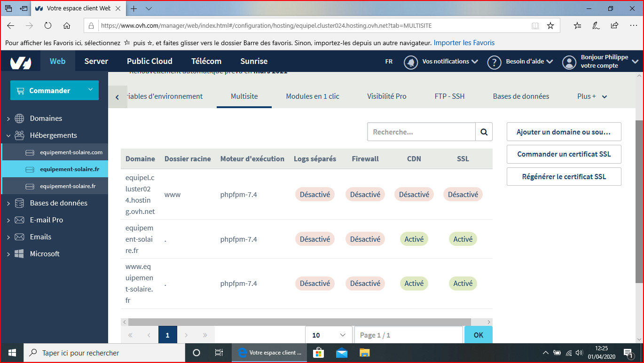Click the Microsoft Windows logo in sidebar
Image resolution: width=644 pixels, height=363 pixels.
(x=19, y=254)
